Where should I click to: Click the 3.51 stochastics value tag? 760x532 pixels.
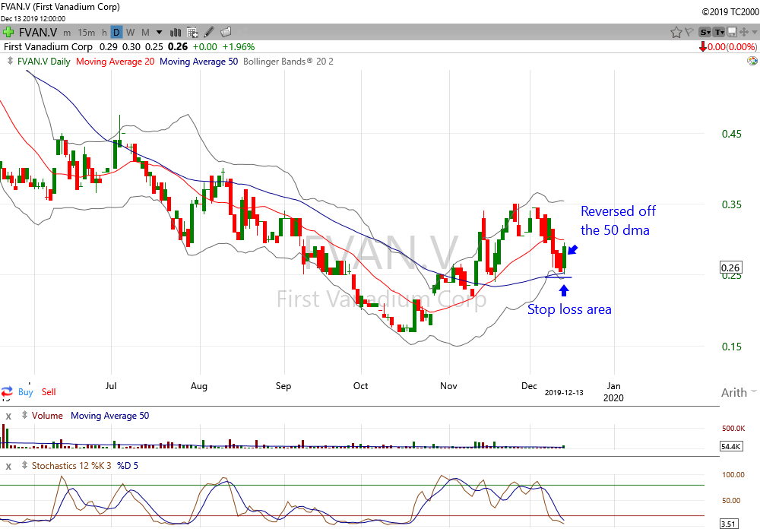(x=730, y=524)
